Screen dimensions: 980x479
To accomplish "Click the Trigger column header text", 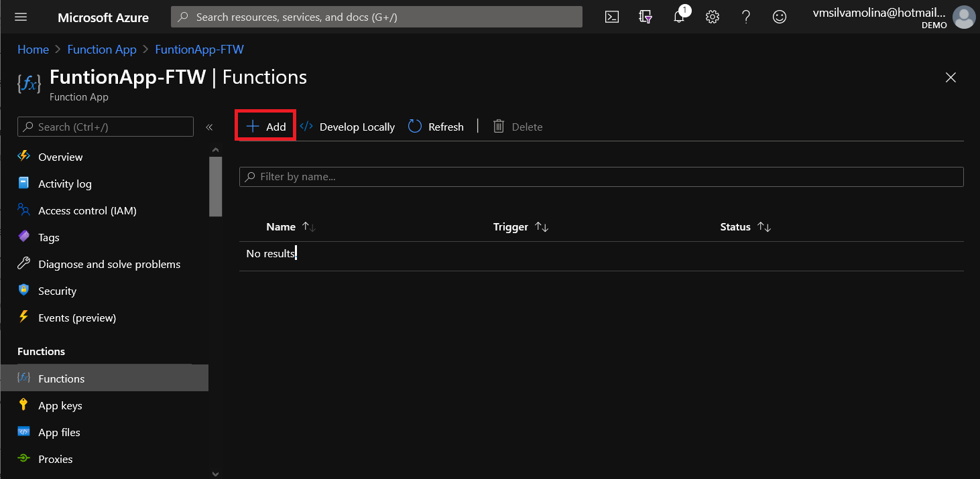I will pyautogui.click(x=511, y=227).
